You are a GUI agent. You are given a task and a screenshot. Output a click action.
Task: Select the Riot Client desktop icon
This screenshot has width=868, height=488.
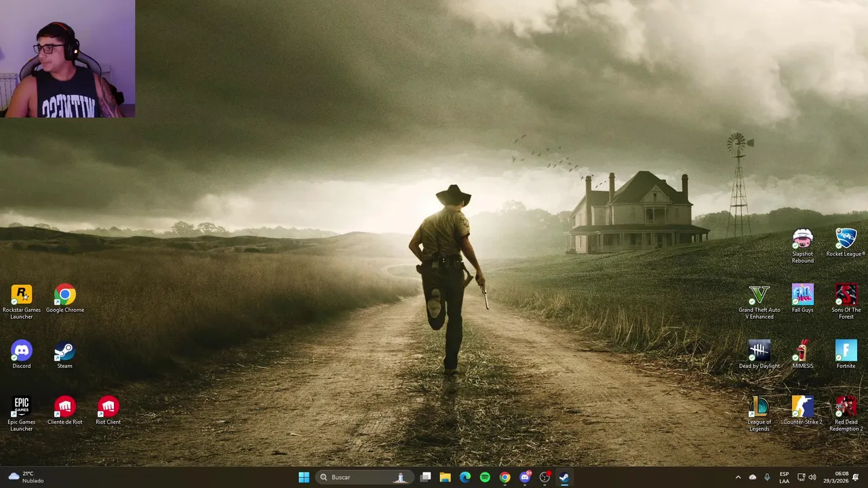[x=108, y=411]
